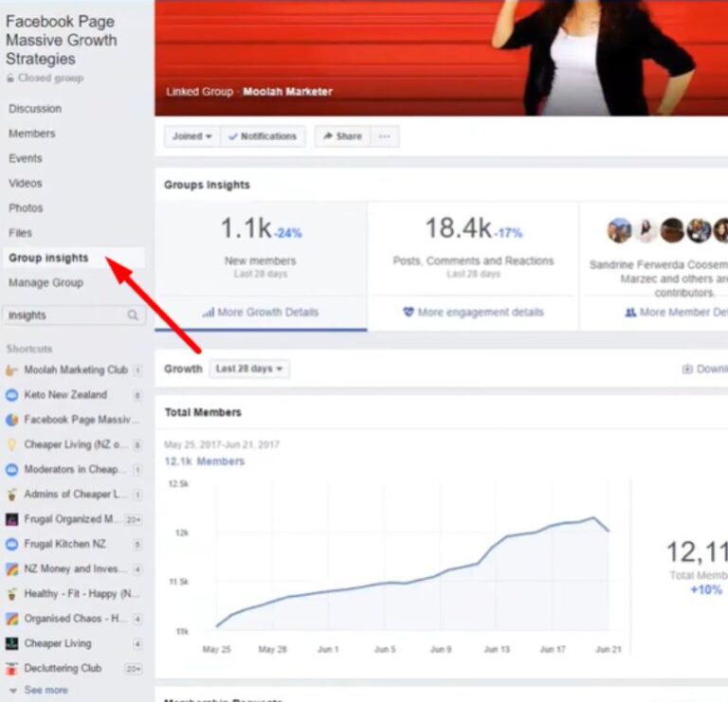Open the Files section
This screenshot has width=728, height=702.
click(21, 233)
